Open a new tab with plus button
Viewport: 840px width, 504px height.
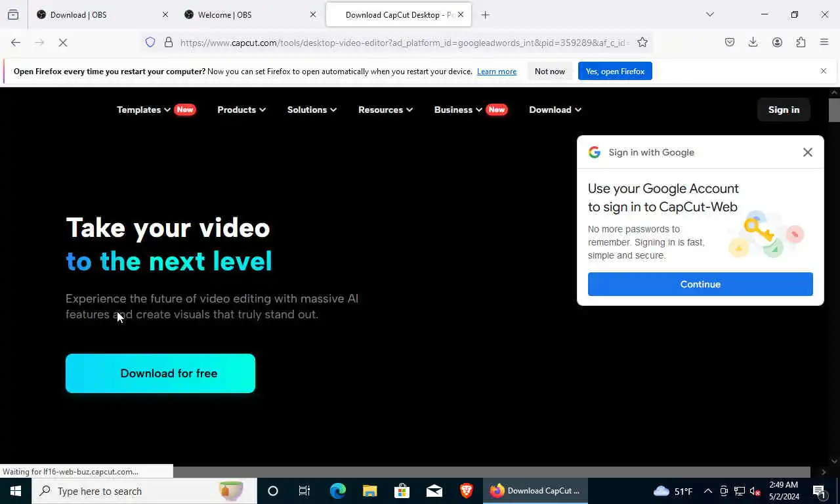tap(486, 14)
